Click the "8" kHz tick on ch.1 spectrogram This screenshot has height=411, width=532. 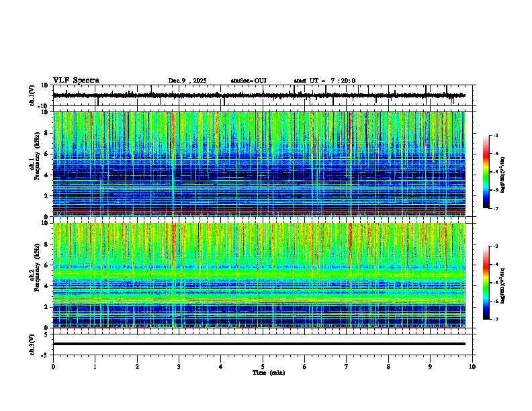[x=47, y=133]
